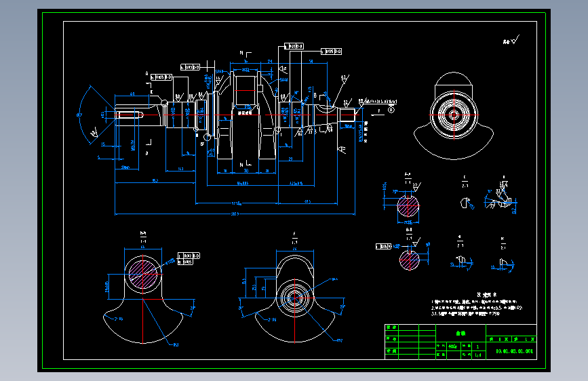Click the technical requirements heading above the notes
The image size is (588, 381).
click(487, 295)
